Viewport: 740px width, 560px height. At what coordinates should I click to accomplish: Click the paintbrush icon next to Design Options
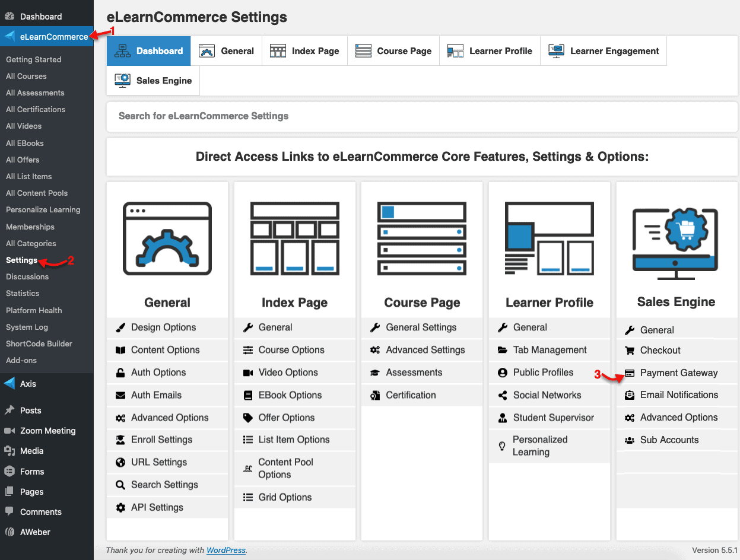click(120, 327)
